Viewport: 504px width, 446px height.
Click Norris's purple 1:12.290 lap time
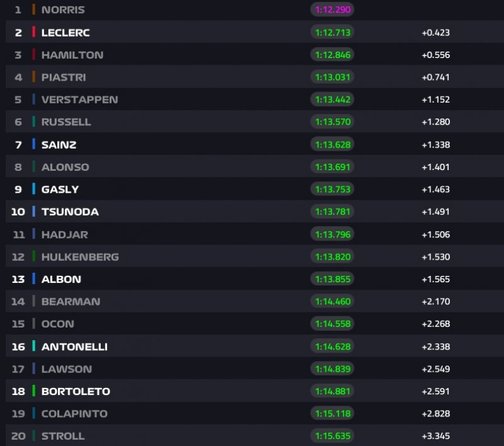(x=331, y=10)
